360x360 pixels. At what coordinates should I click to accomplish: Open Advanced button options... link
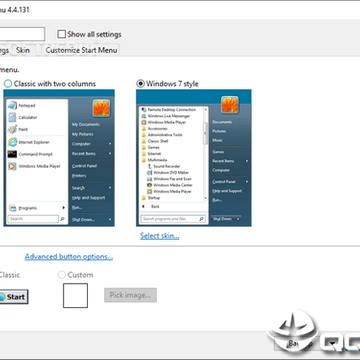69,257
